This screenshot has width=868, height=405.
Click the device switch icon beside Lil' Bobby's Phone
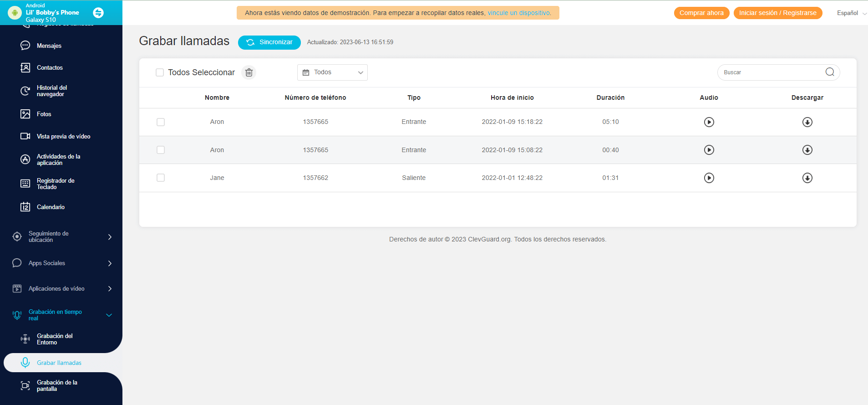[98, 13]
